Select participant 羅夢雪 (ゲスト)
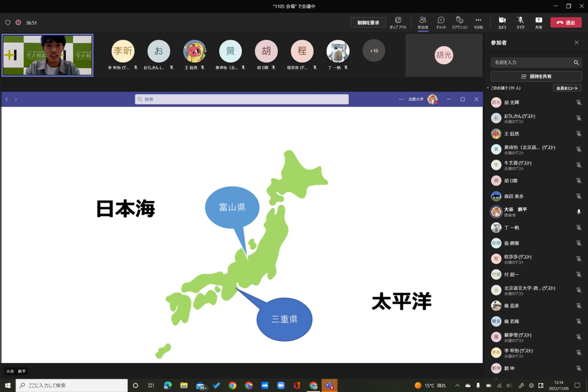 click(536, 337)
